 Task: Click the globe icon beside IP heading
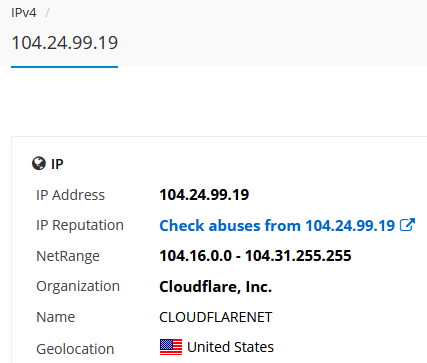click(39, 164)
